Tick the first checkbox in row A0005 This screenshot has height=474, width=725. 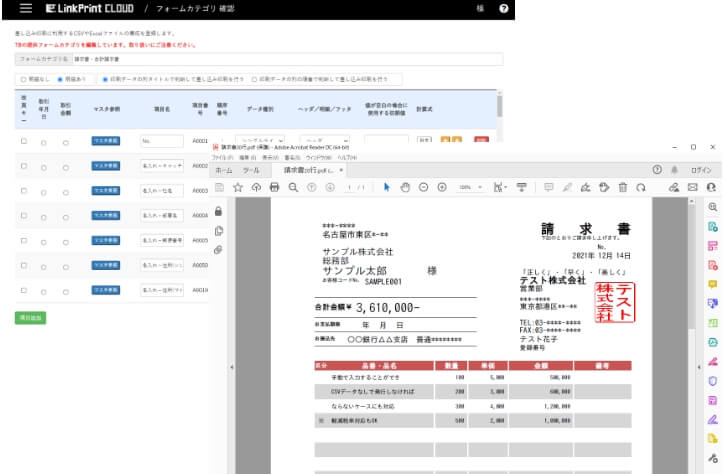click(24, 240)
